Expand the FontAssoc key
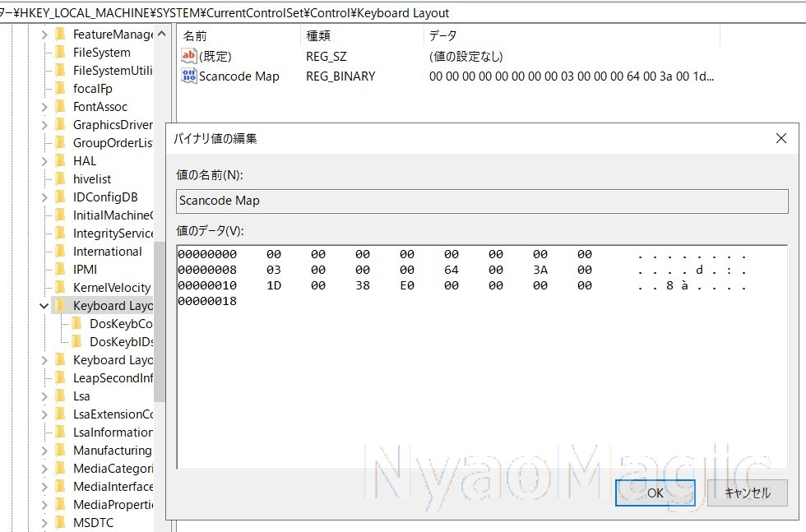This screenshot has height=532, width=806. [x=44, y=107]
